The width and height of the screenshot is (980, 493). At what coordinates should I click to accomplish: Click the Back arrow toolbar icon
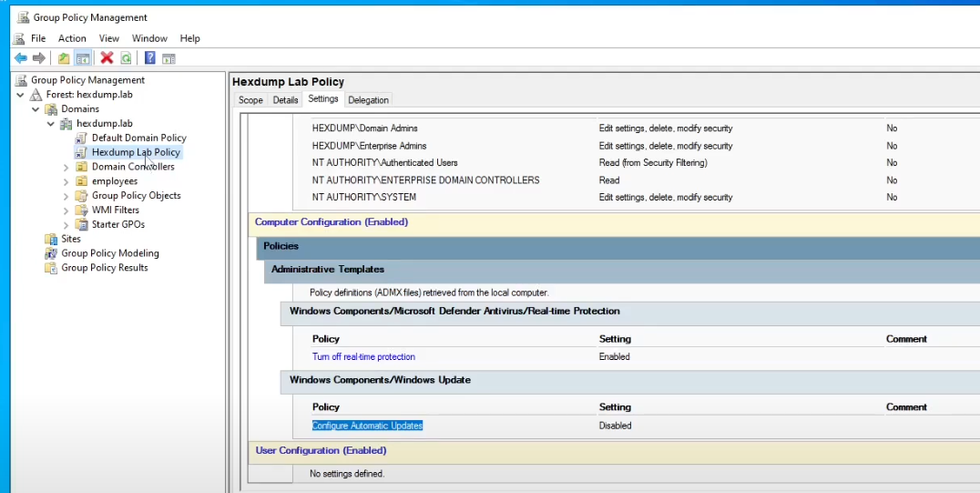coord(20,58)
